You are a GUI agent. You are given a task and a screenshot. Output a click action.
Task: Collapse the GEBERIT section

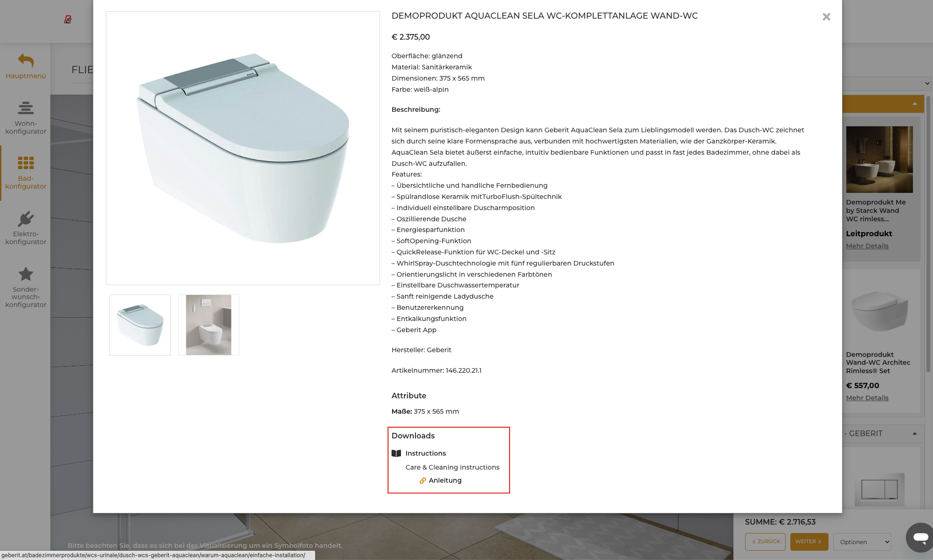point(914,434)
